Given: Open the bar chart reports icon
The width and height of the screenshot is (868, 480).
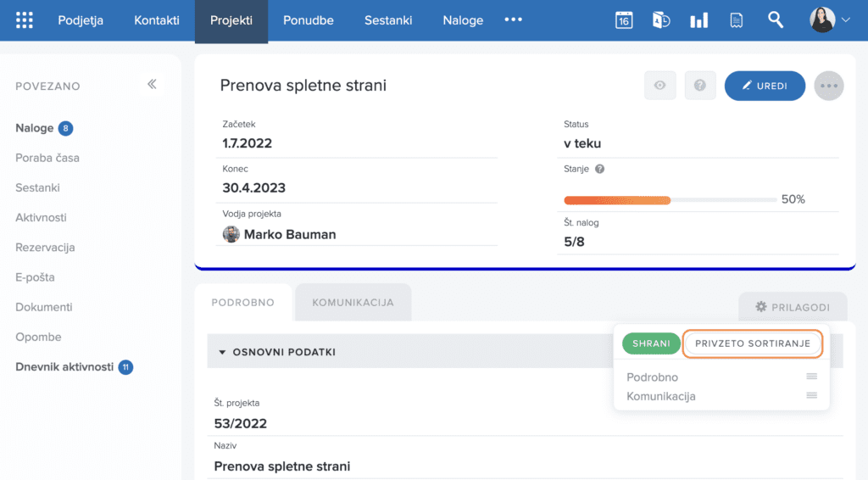Looking at the screenshot, I should (698, 20).
